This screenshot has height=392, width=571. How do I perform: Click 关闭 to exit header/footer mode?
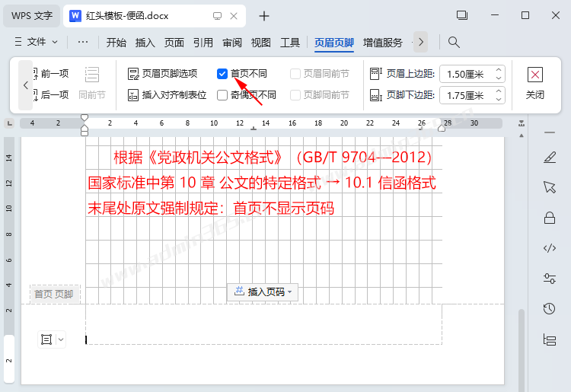535,84
